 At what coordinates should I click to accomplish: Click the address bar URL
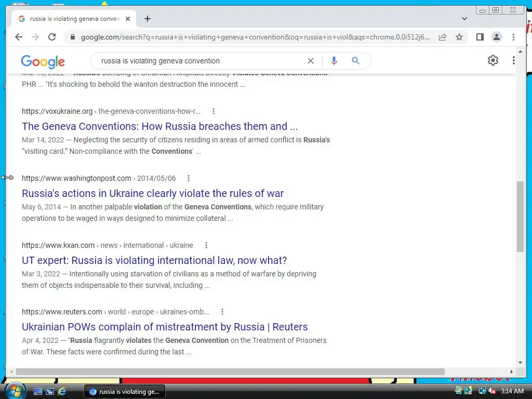[255, 37]
